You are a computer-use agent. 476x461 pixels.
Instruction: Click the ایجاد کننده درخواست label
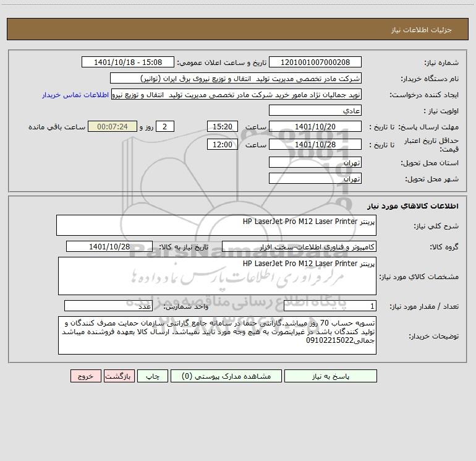(x=424, y=95)
